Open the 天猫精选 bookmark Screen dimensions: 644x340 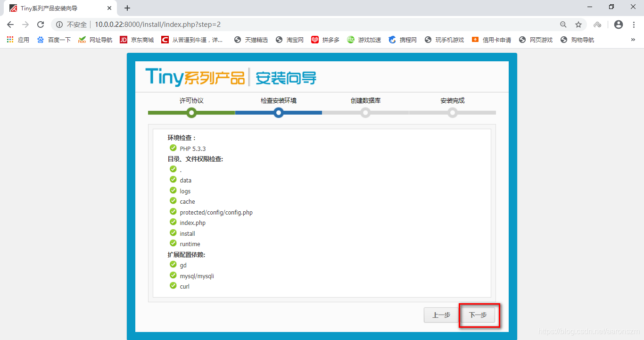tap(251, 40)
